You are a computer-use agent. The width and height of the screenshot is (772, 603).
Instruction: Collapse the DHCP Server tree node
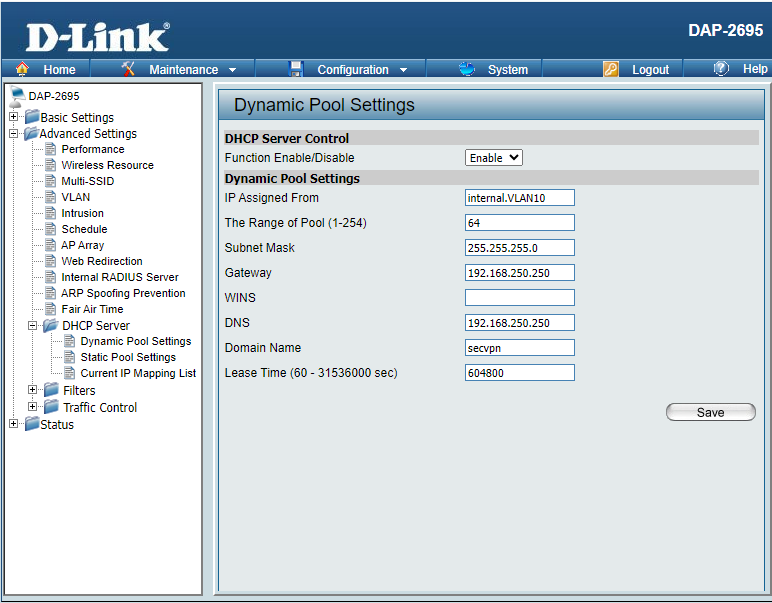(33, 325)
